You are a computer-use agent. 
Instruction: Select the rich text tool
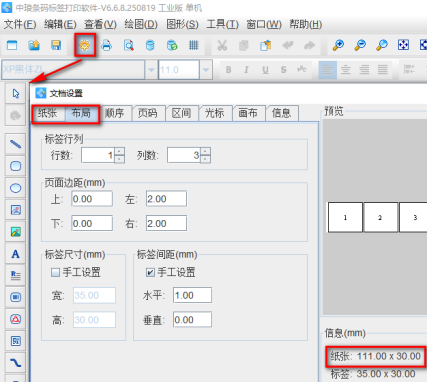click(16, 276)
